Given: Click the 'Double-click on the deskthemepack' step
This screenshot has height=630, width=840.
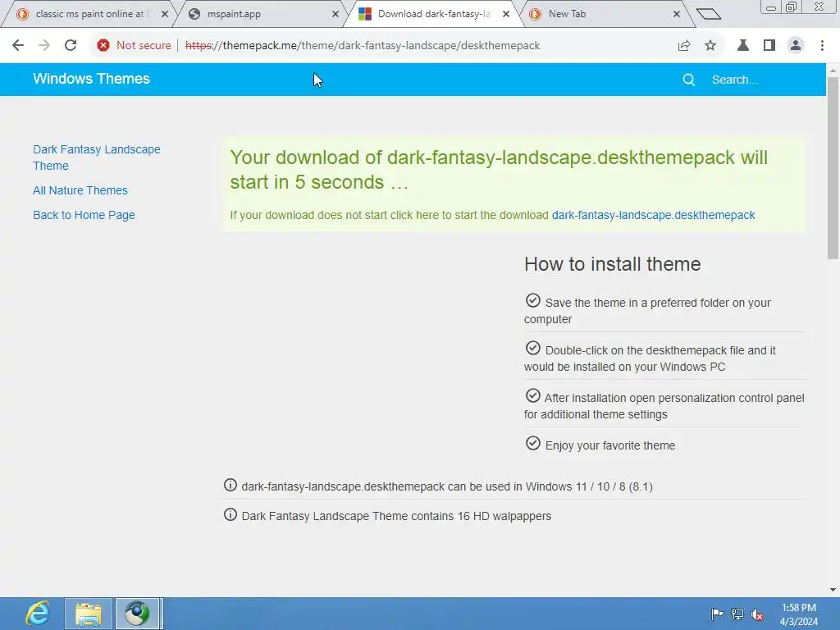Looking at the screenshot, I should (650, 358).
